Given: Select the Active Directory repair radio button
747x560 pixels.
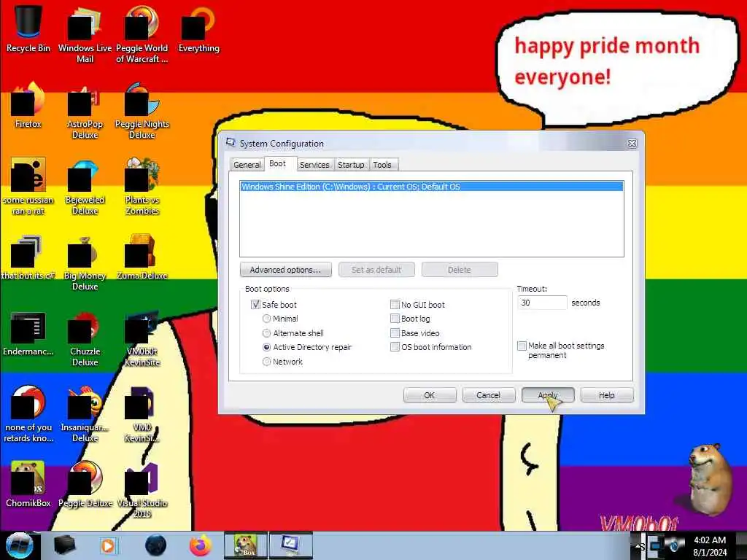Looking at the screenshot, I should click(267, 347).
